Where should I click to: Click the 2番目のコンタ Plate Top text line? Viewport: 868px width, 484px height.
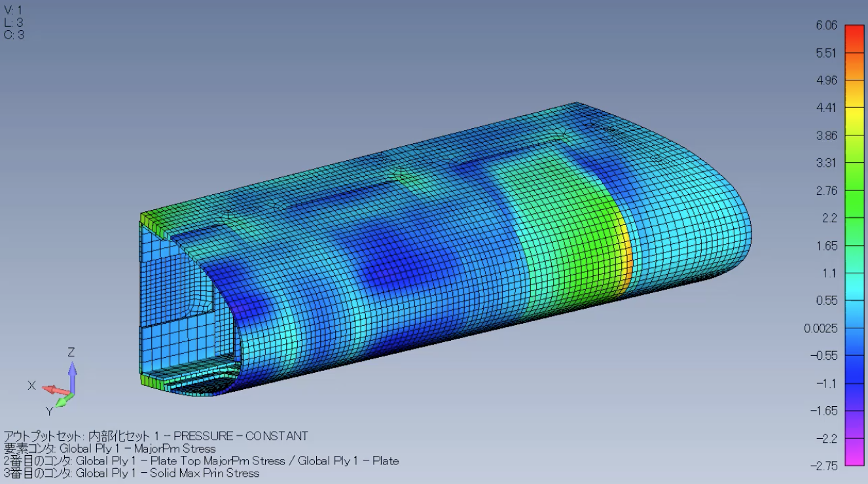(x=201, y=460)
